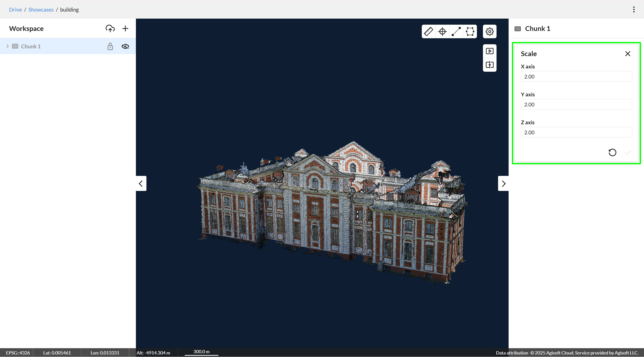Reset scale values with circular arrow
The image size is (644, 357).
(612, 152)
